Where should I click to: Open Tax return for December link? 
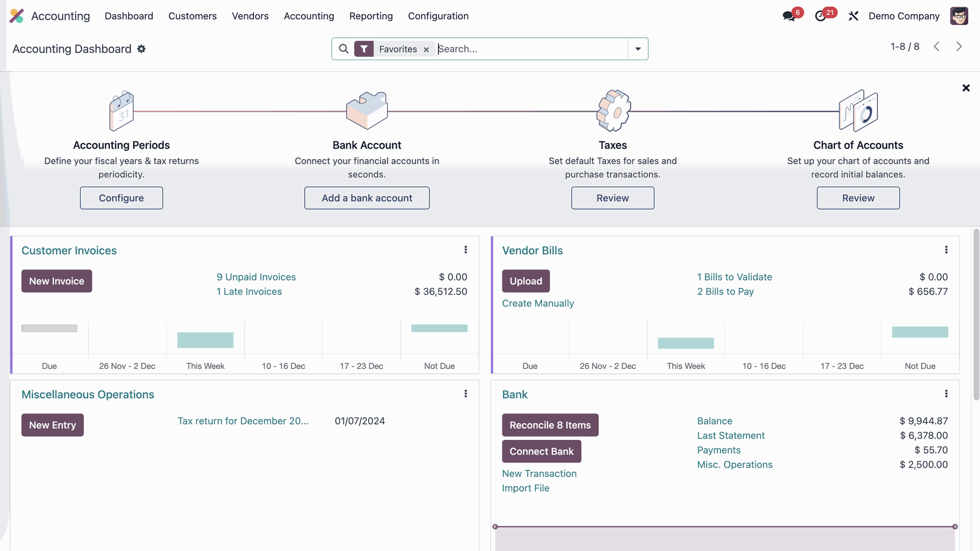[x=243, y=421]
